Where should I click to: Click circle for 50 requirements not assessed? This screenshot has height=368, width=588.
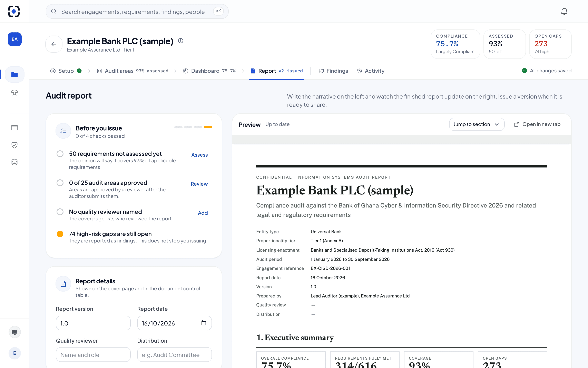click(x=60, y=154)
